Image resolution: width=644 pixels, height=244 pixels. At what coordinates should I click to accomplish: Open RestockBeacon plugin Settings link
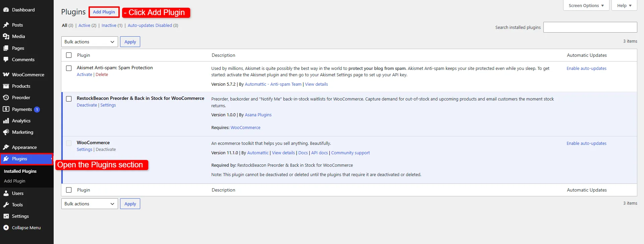(108, 105)
